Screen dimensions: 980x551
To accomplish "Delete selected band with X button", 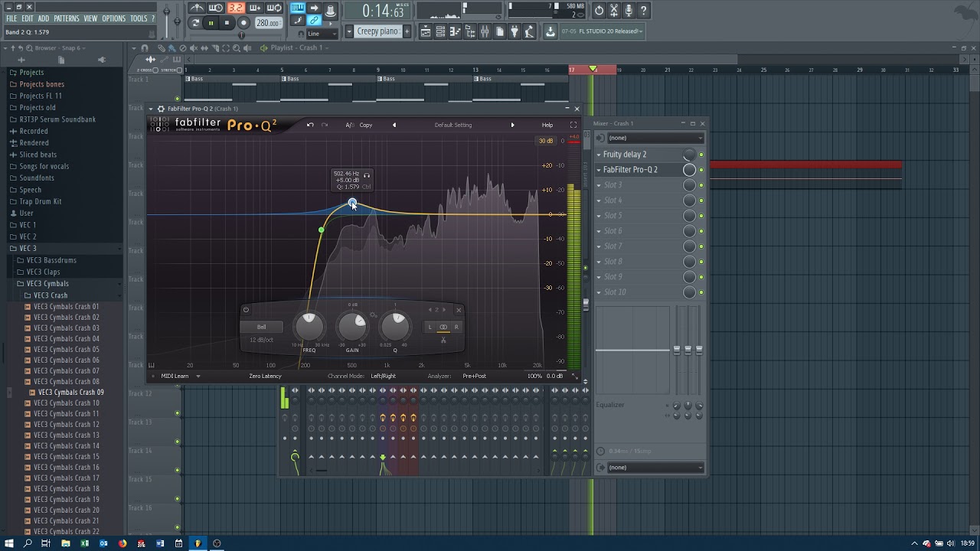I will coord(459,310).
